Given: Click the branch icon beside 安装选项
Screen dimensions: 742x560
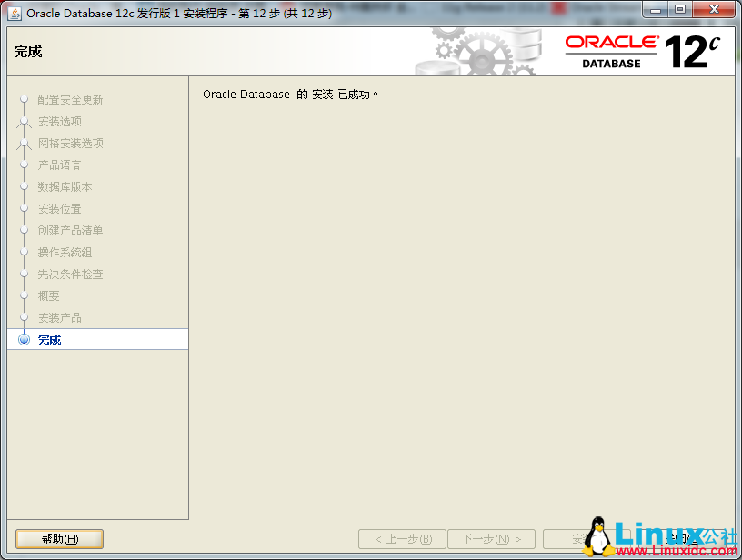Looking at the screenshot, I should [x=25, y=121].
